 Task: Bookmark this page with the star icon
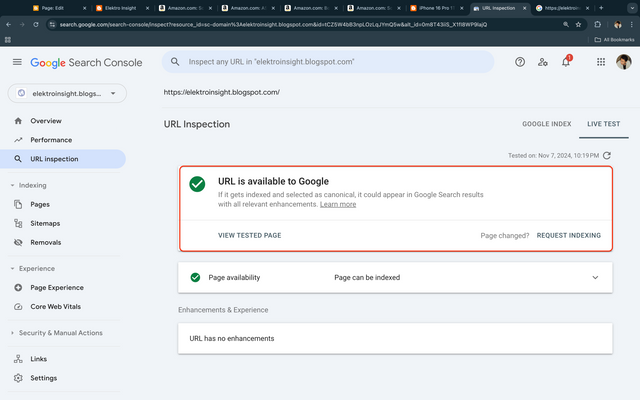coord(578,24)
